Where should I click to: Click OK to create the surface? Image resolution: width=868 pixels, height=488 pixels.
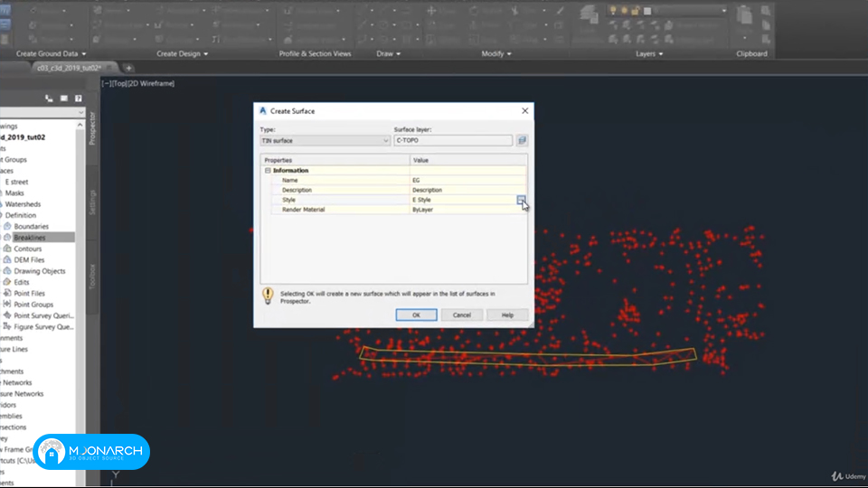click(x=416, y=314)
